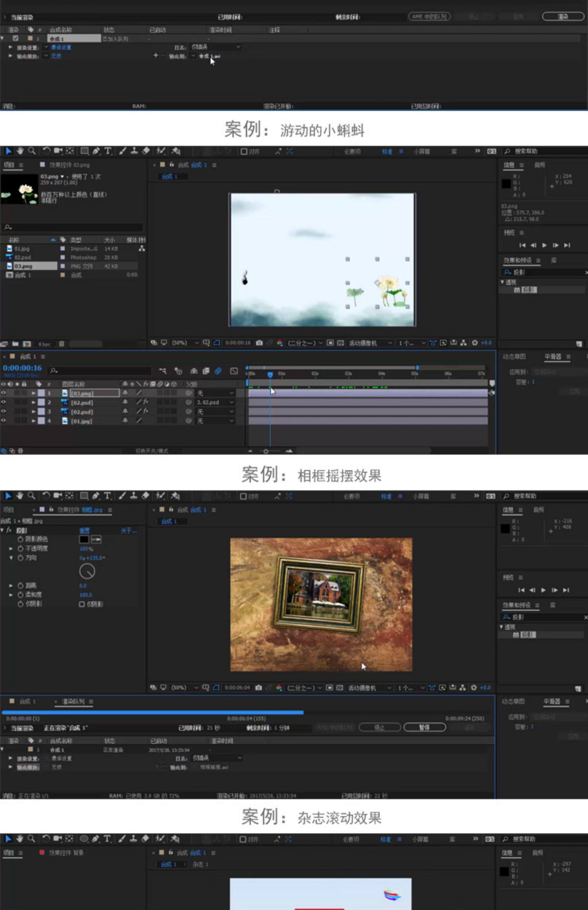The height and width of the screenshot is (910, 588).
Task: Click AME 中的队列 button in top render queue
Action: [429, 16]
